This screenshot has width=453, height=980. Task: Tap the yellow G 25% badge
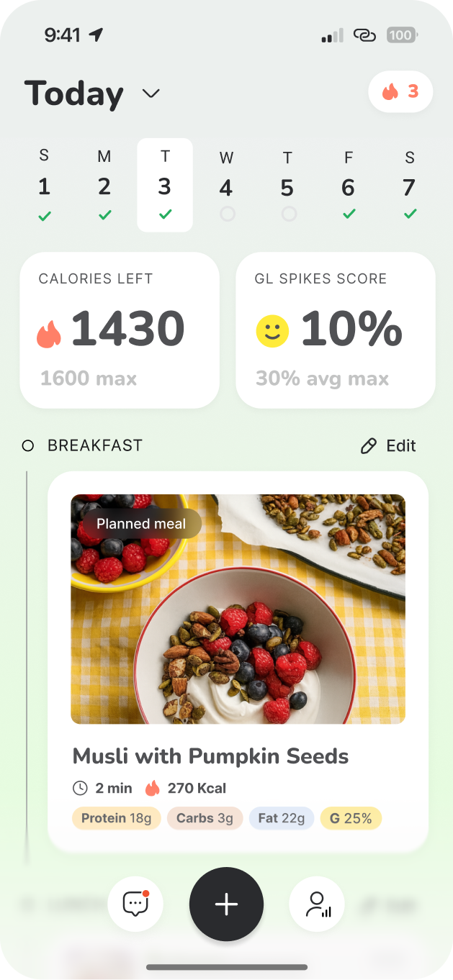351,818
